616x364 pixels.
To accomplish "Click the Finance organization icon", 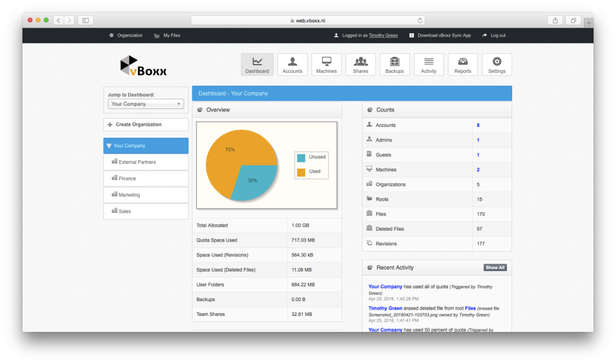I will pos(114,178).
